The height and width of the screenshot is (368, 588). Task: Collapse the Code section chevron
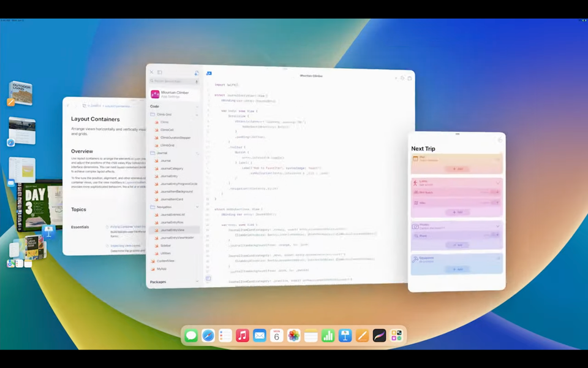coord(197,107)
